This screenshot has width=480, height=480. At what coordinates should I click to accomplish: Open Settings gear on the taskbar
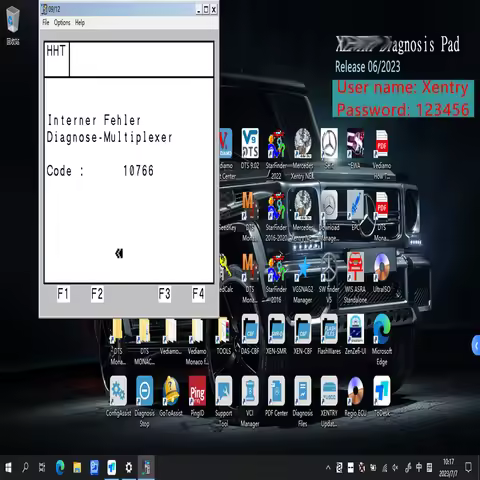pyautogui.click(x=129, y=468)
